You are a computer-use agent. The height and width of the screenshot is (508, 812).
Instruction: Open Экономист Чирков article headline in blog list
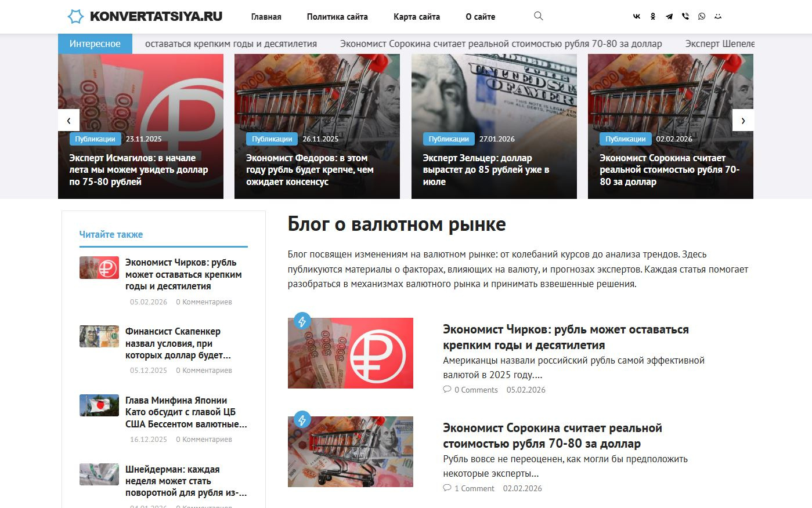point(566,337)
